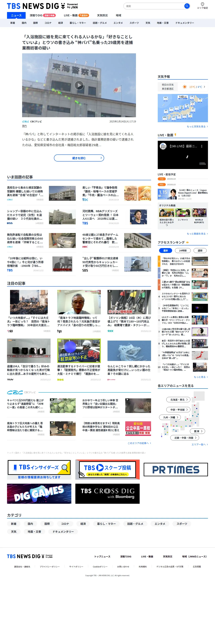Screen dimensions: 215x644
Task: Open the 新着 sub-navigation item
Action: 13,23
